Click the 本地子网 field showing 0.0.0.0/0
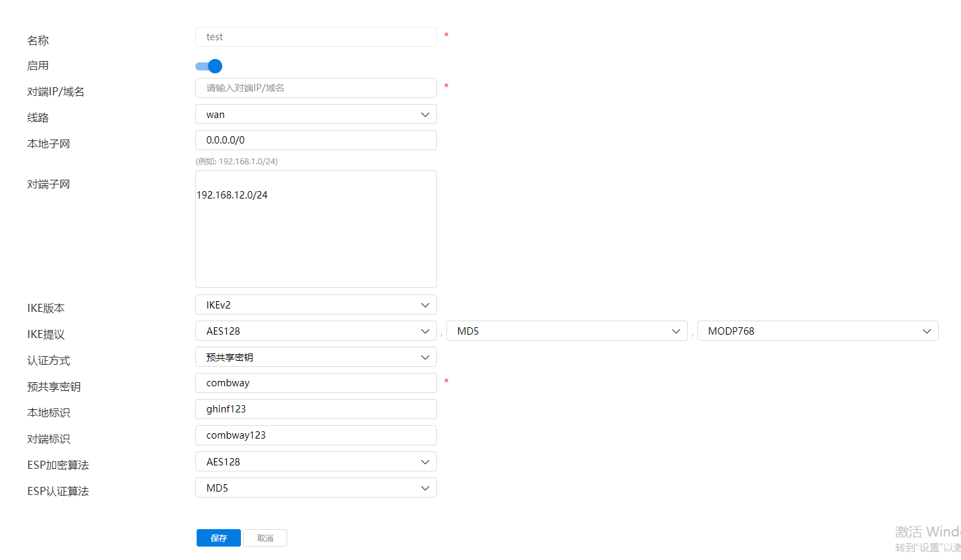Viewport: 961px width, 560px height. coord(315,140)
